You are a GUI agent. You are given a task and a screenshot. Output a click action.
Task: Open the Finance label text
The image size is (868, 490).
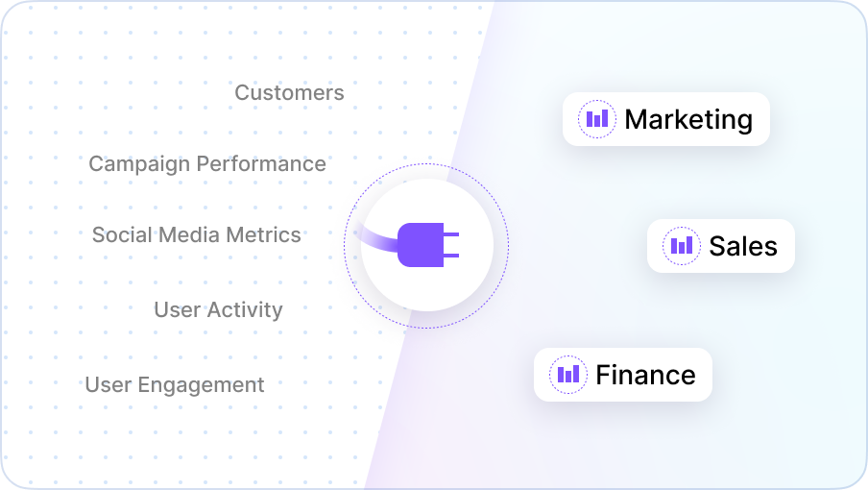[645, 375]
